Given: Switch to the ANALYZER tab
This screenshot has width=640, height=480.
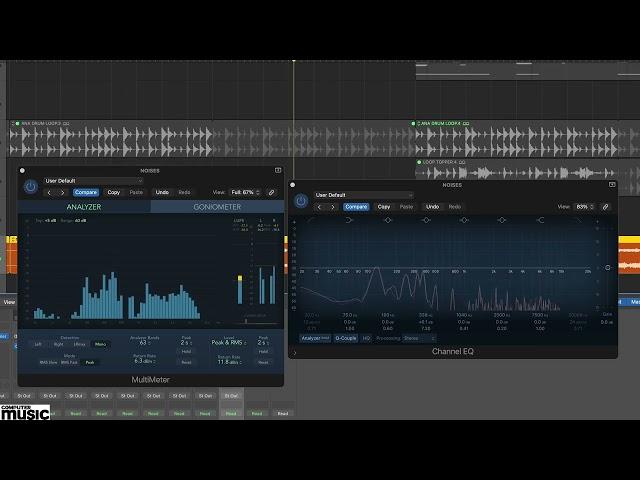Looking at the screenshot, I should click(x=84, y=207).
